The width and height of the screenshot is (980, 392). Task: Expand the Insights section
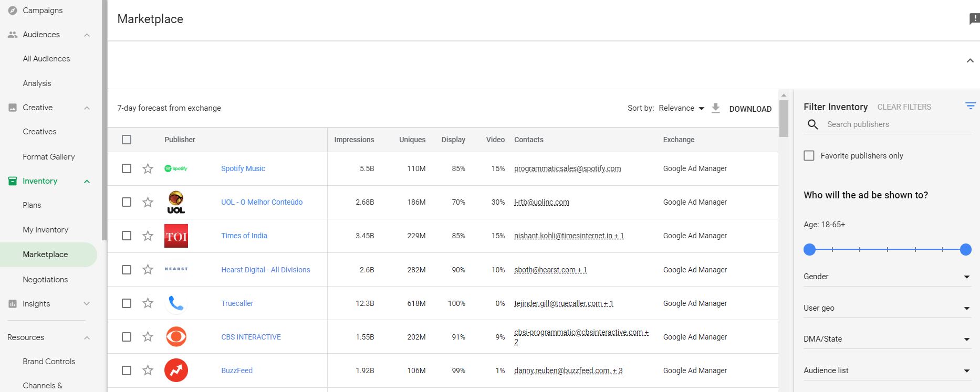(x=87, y=304)
